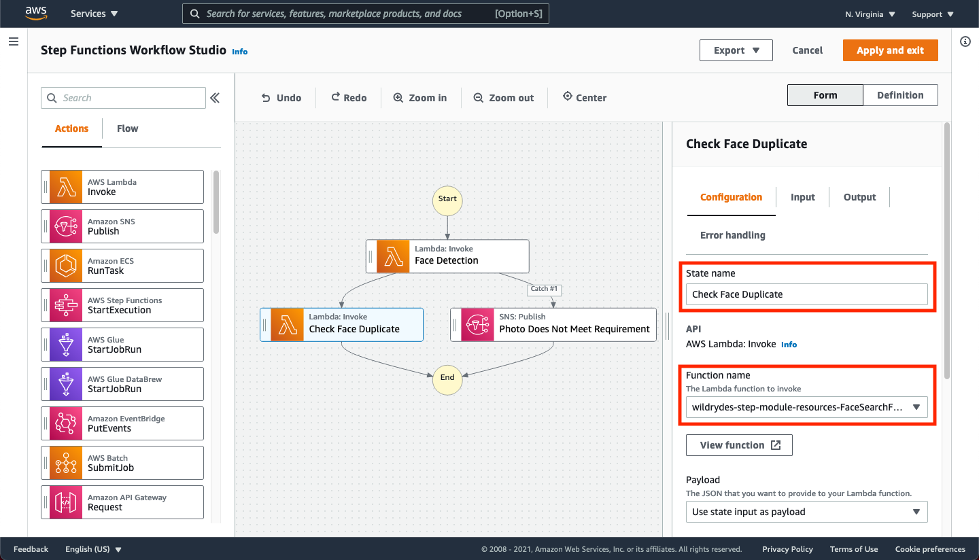Collapse the actions side panel with double chevron
The image size is (979, 560).
click(215, 98)
